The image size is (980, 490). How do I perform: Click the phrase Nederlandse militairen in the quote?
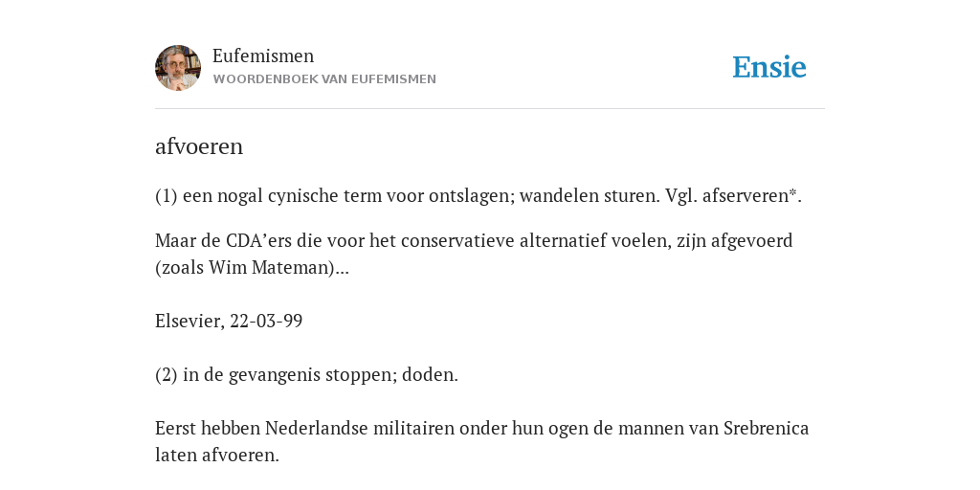[360, 429]
